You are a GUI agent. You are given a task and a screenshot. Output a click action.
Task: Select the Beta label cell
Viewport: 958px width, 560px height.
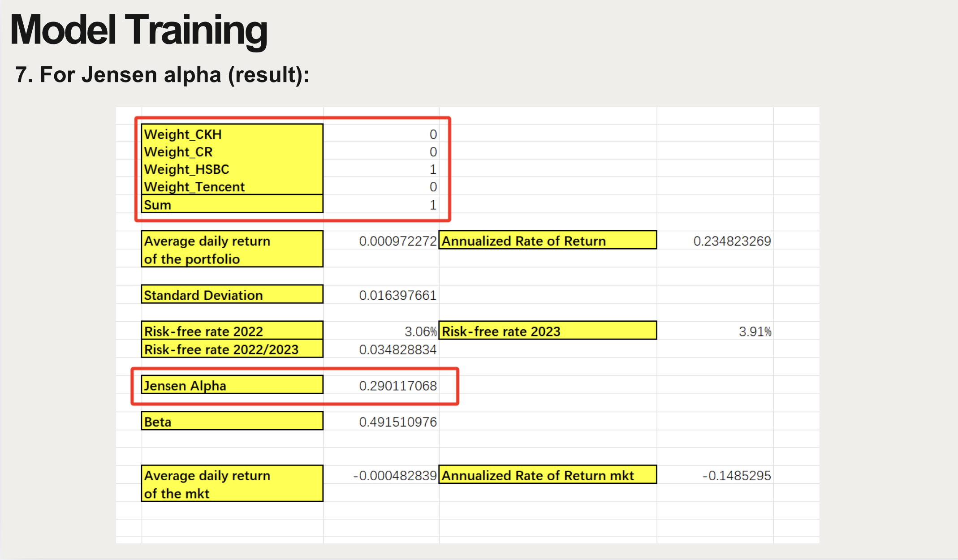point(232,422)
